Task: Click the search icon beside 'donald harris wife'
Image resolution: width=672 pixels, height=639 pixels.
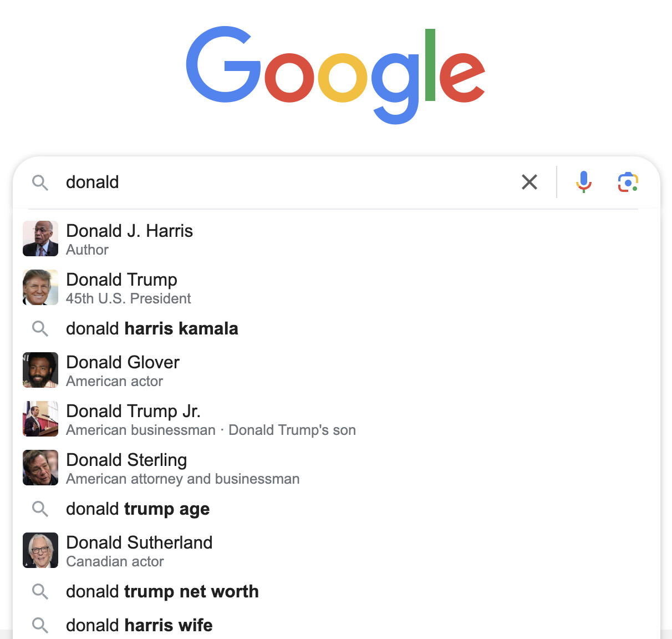Action: tap(40, 625)
